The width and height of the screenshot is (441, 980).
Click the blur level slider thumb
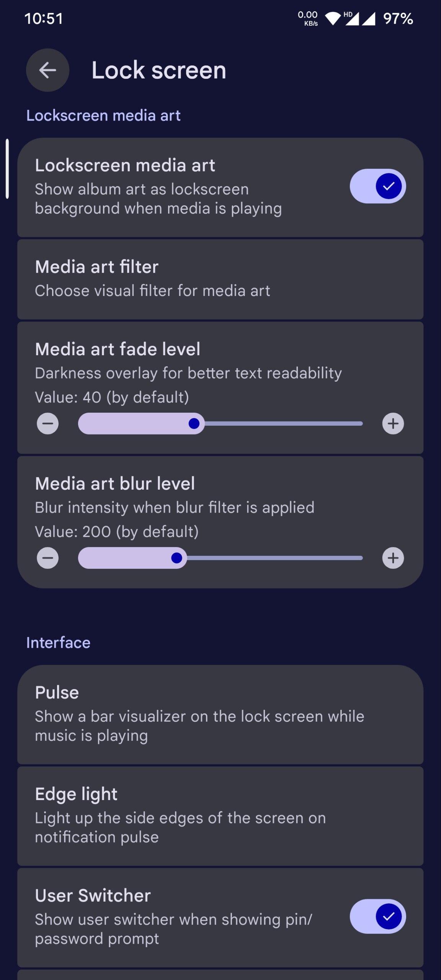176,558
